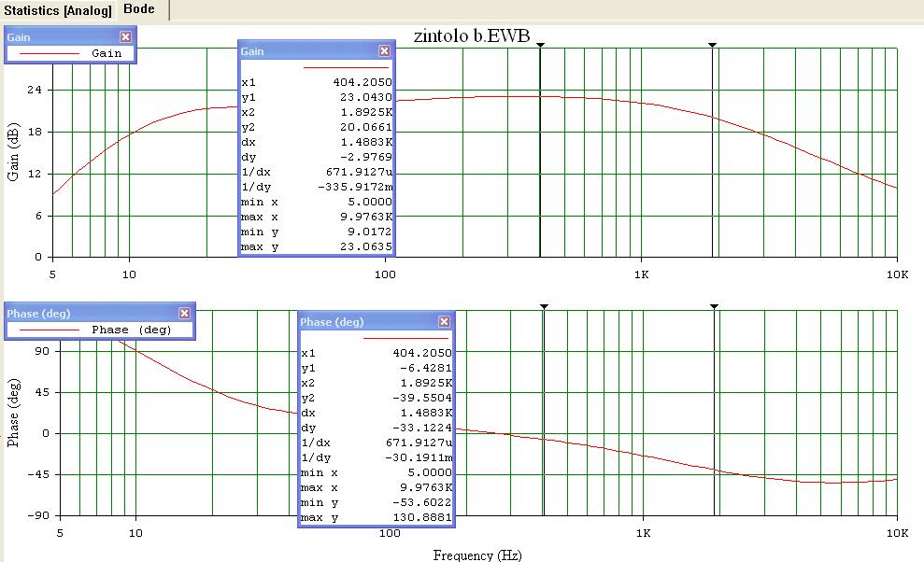Switch to the Bode tab

coord(139,8)
